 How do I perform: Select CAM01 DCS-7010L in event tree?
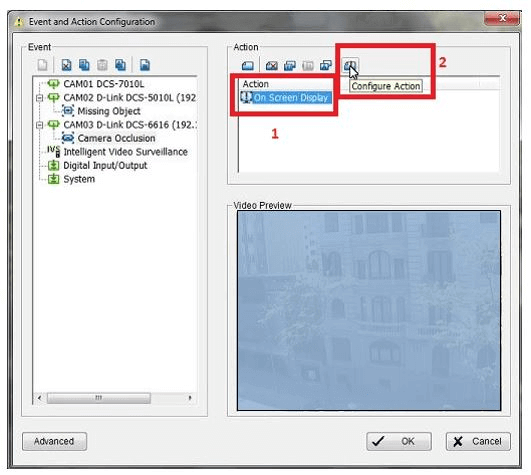[104, 84]
